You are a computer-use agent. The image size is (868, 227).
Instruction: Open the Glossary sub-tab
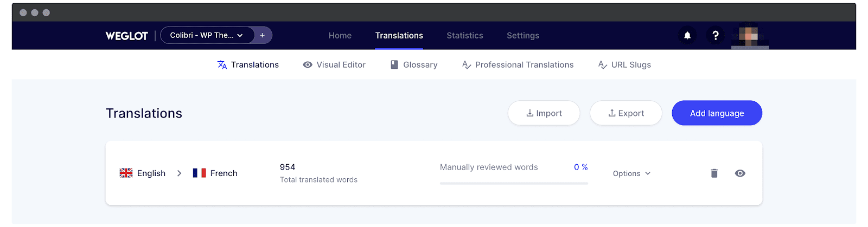(414, 64)
